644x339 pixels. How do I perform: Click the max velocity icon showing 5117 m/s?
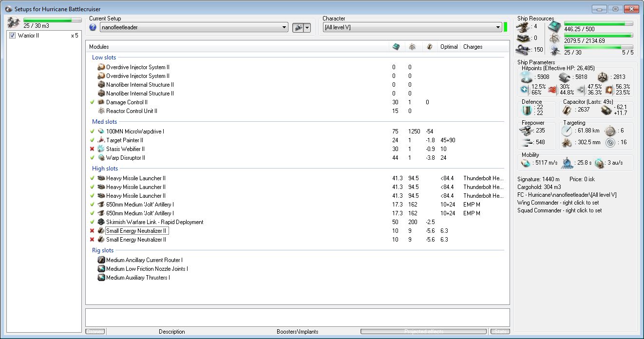pyautogui.click(x=525, y=163)
